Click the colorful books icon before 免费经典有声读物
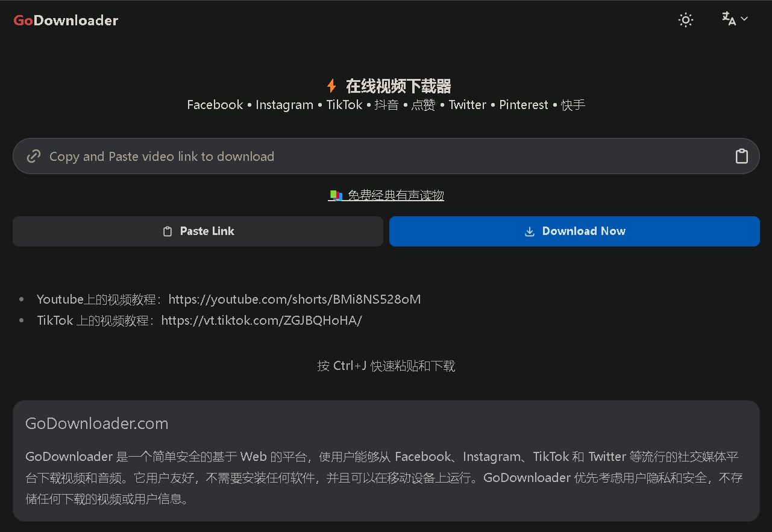The width and height of the screenshot is (772, 532). pyautogui.click(x=336, y=195)
